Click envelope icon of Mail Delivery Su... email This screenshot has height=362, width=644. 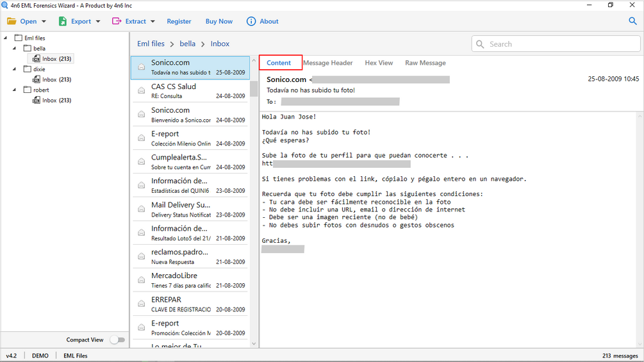click(x=141, y=209)
